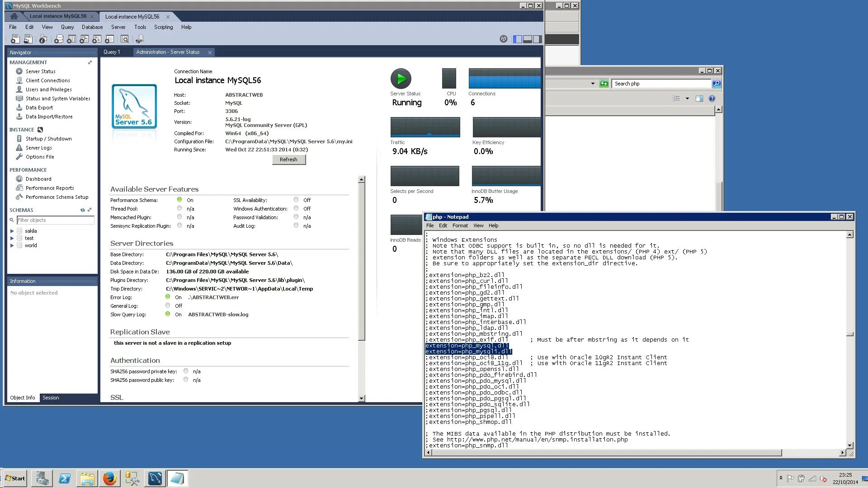
Task: Expand the world schema tree
Action: point(12,245)
